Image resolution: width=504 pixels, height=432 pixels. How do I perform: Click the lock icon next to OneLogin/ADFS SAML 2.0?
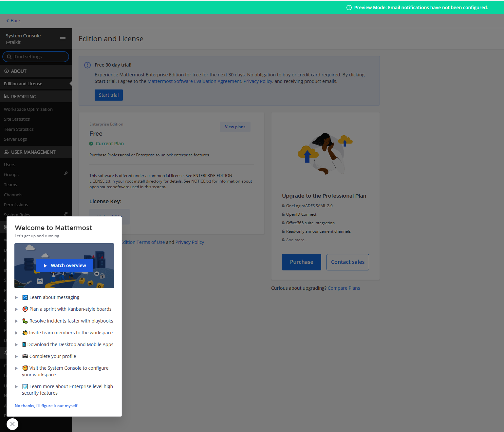[283, 206]
